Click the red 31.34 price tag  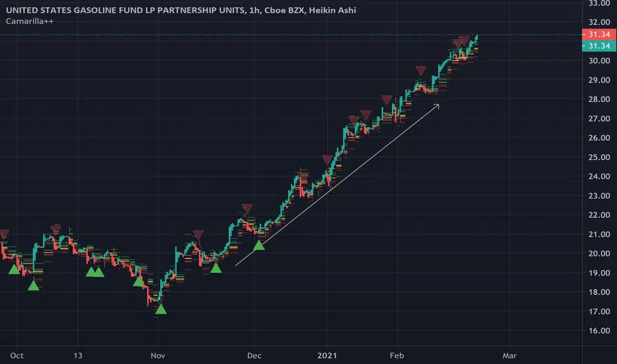[x=599, y=34]
